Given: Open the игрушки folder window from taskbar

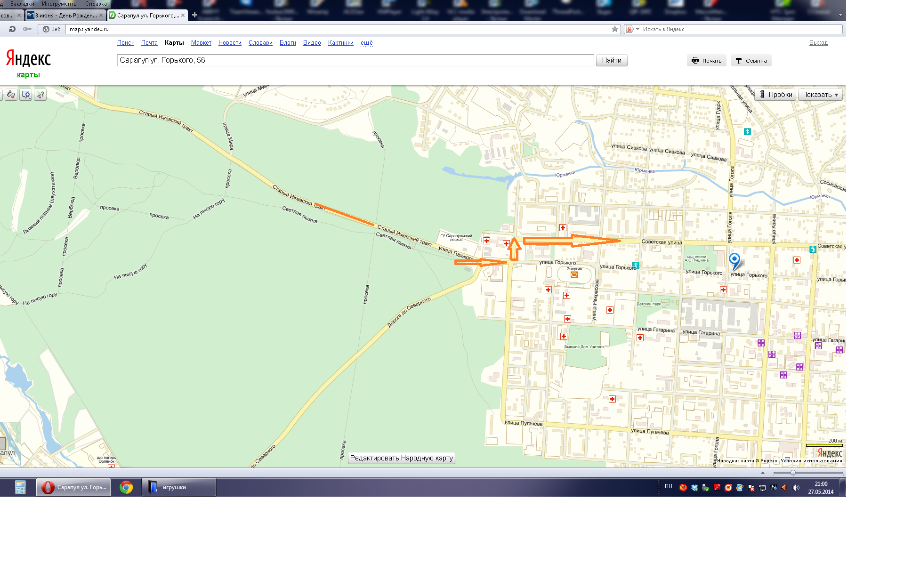Looking at the screenshot, I should click(179, 487).
